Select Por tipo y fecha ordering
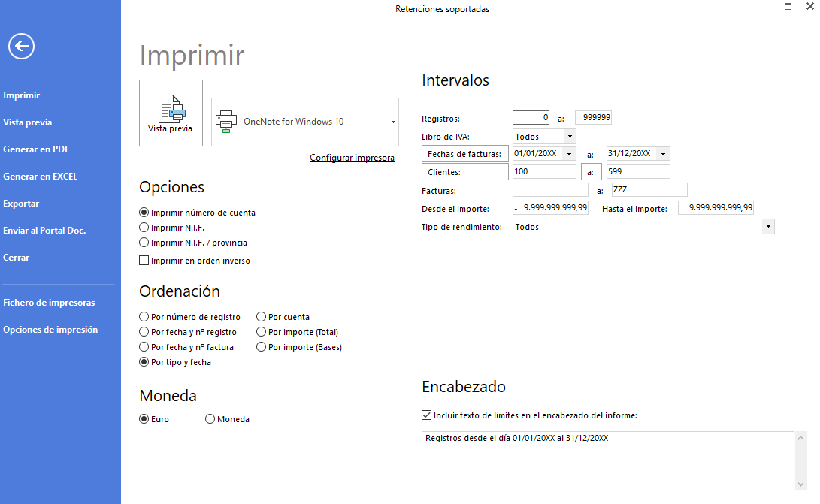Screen dimensions: 820x504 pos(144,362)
